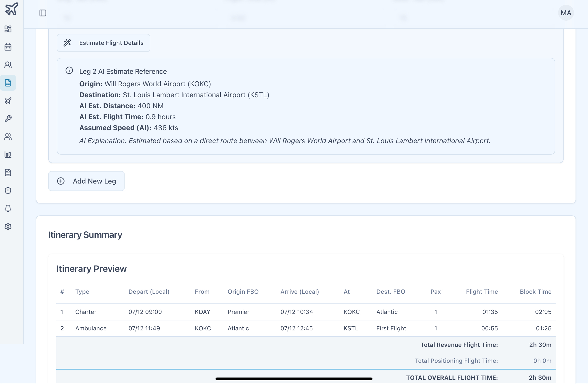Click the Estimate Flight Details button

(103, 43)
